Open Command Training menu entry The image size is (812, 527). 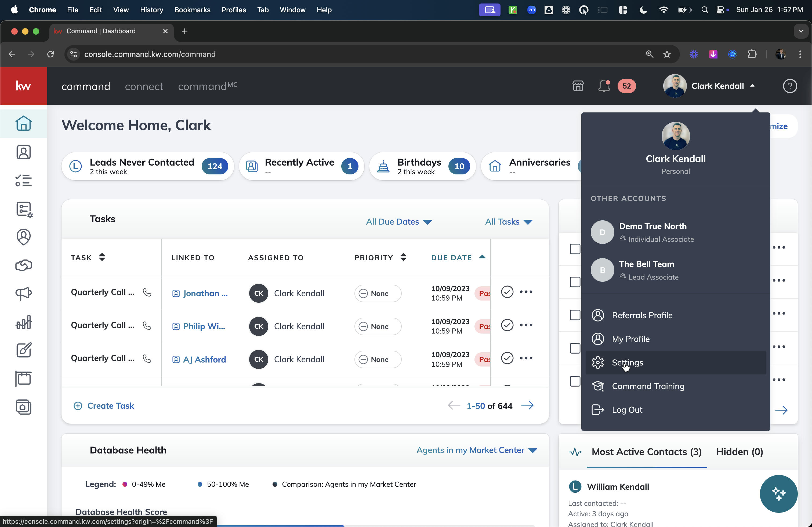click(676, 386)
